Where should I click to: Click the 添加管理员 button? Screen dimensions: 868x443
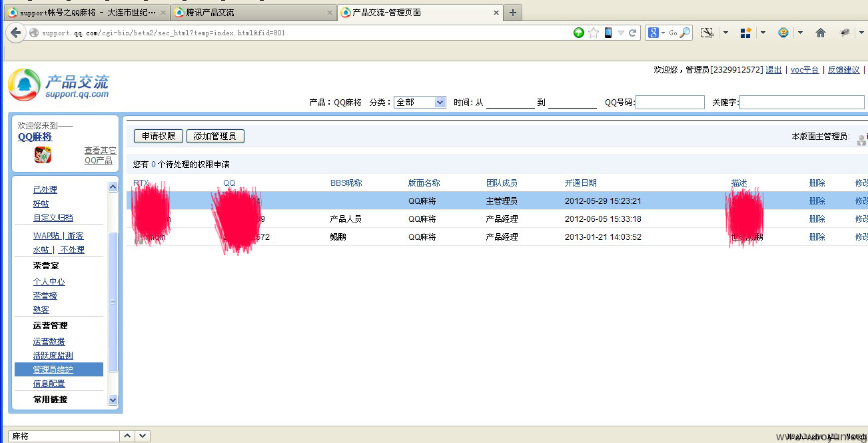215,136
